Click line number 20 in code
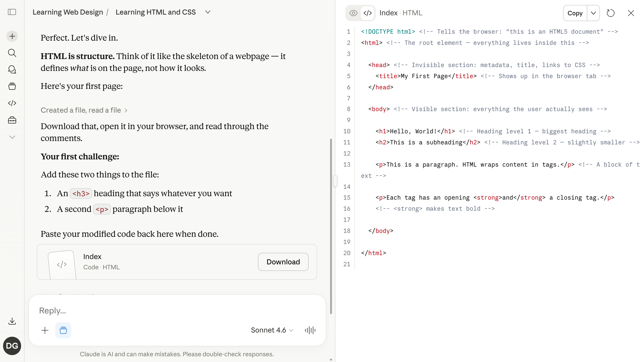Viewport: 644px width, 362px height. coord(347,253)
